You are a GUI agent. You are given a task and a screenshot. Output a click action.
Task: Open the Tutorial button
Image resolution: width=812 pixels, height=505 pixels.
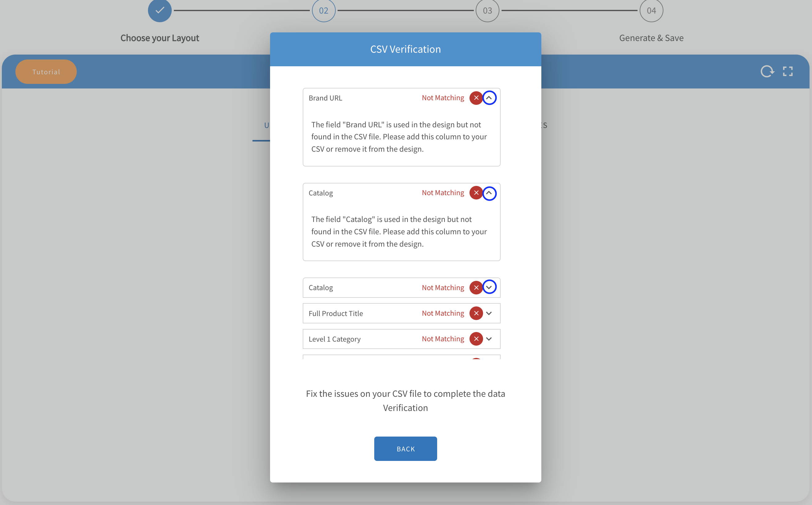tap(46, 72)
